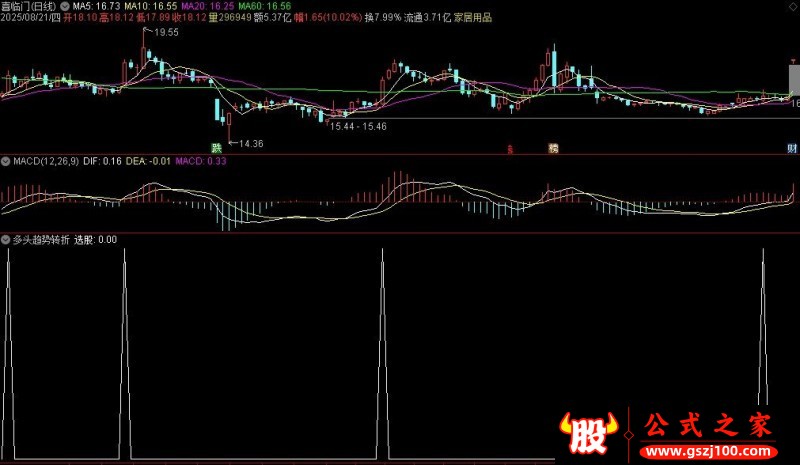Viewport: 800px width, 465px height.
Task: Click the 19.55 high price annotation
Action: point(166,32)
